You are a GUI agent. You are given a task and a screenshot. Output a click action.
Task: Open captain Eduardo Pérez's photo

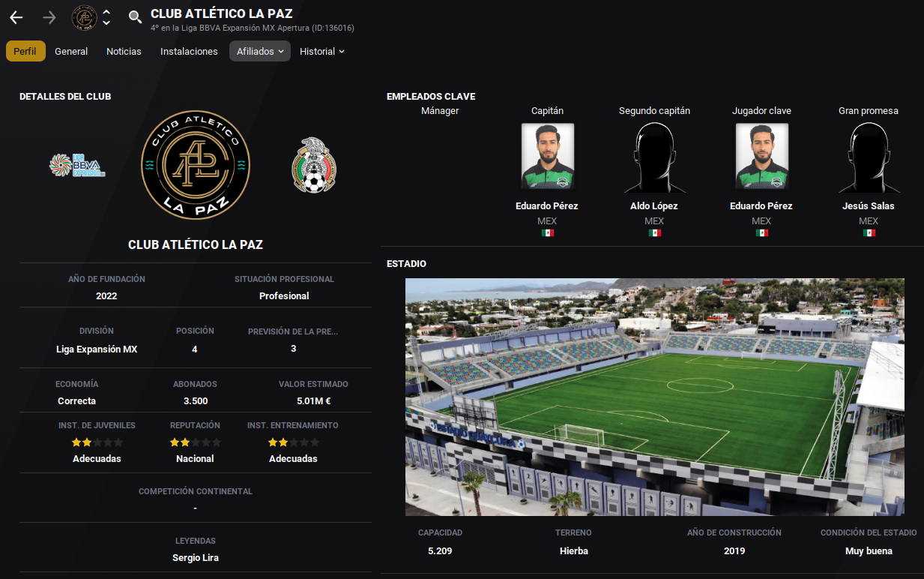[x=547, y=157]
